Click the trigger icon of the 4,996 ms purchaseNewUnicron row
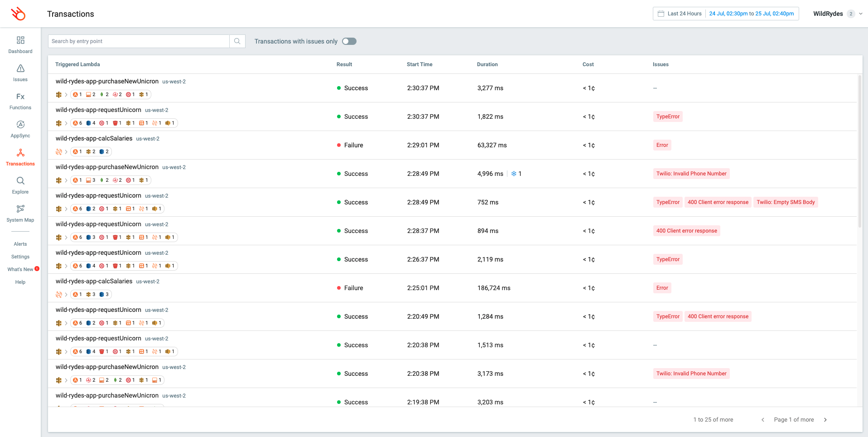This screenshot has width=868, height=437. [59, 180]
